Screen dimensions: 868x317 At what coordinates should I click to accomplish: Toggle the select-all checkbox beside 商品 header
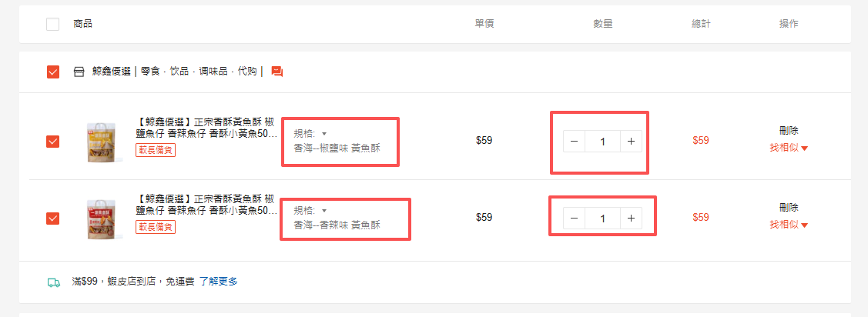[52, 24]
